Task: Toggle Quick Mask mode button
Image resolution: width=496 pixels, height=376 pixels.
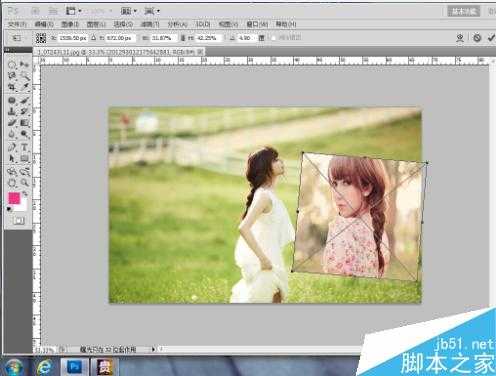Action: [19, 220]
